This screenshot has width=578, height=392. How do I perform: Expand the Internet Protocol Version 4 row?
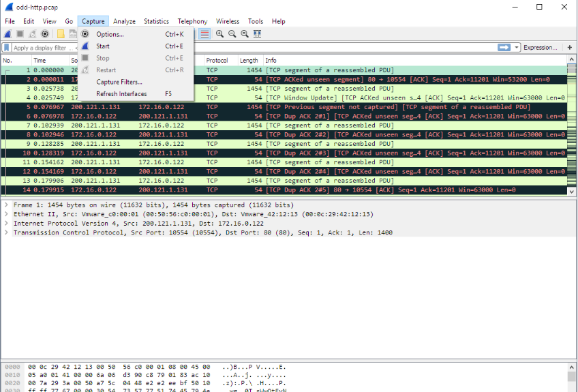tap(6, 223)
